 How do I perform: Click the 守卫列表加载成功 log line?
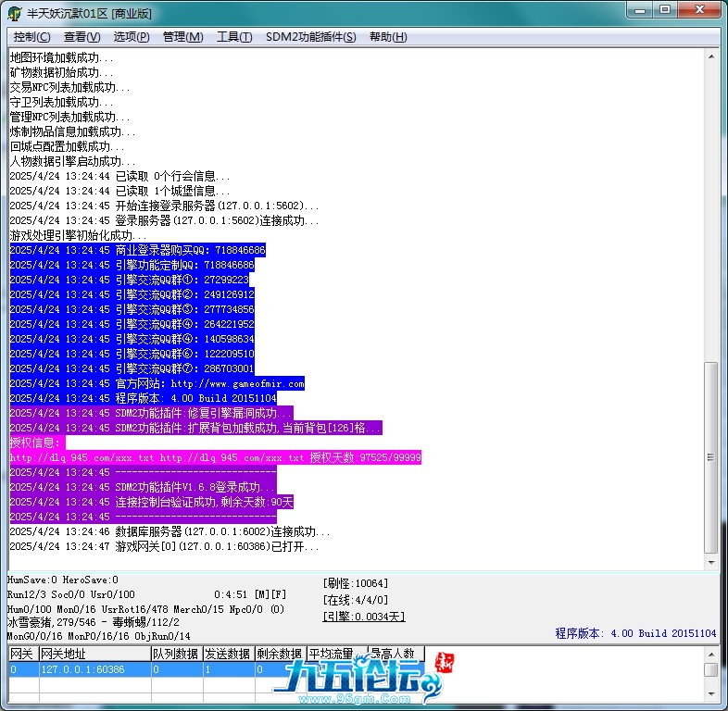61,102
